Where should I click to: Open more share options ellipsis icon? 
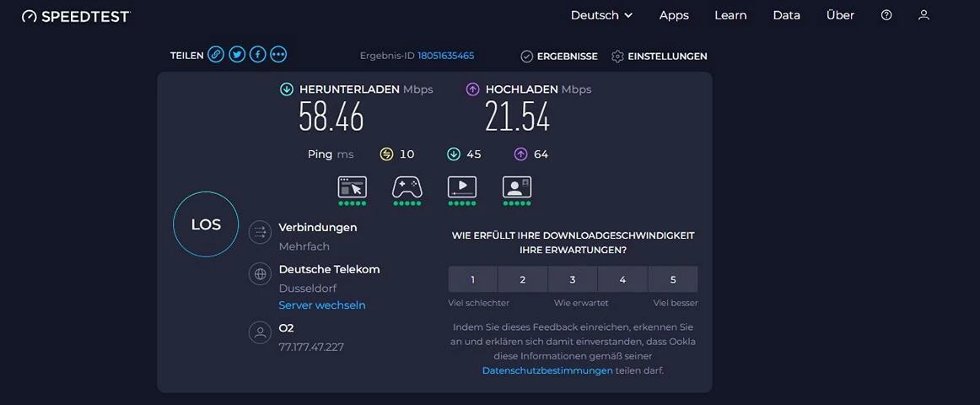[279, 55]
